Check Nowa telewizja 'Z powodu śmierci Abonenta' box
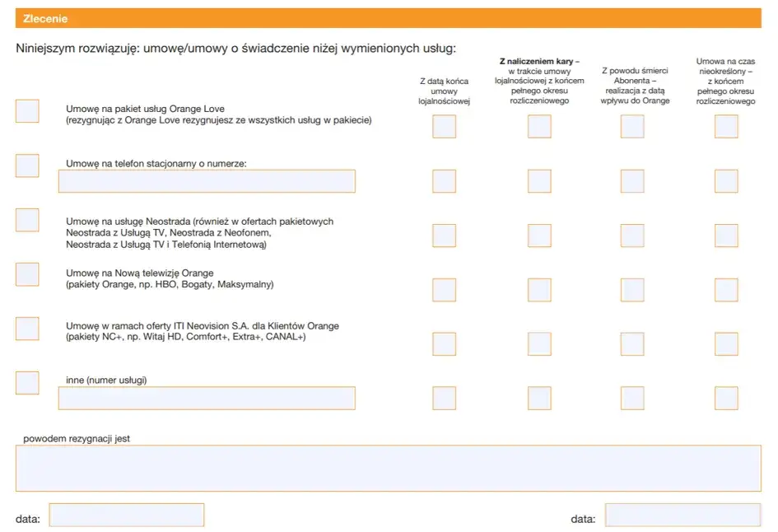 [x=632, y=290]
